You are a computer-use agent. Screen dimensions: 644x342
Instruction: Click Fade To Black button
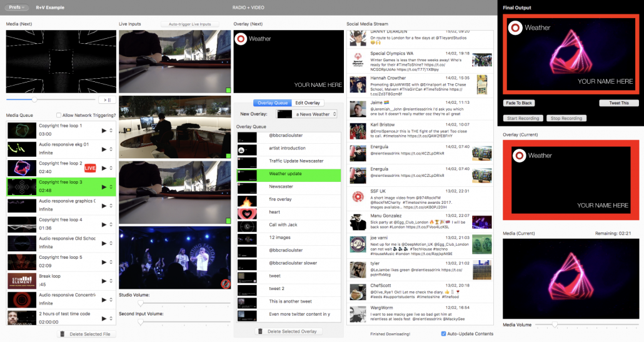pyautogui.click(x=519, y=103)
